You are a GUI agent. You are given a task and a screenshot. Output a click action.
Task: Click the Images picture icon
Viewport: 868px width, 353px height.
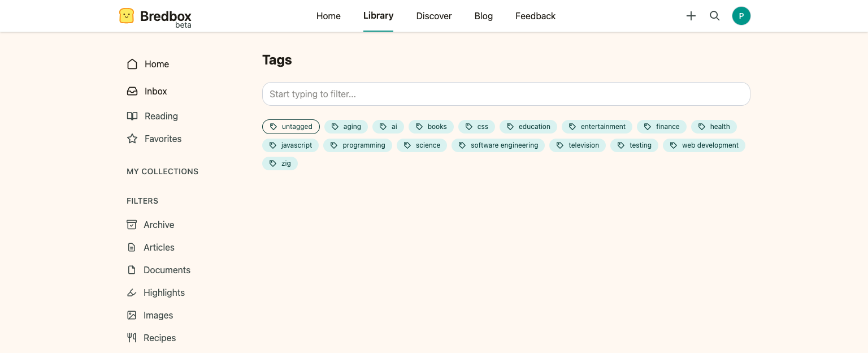pyautogui.click(x=132, y=315)
